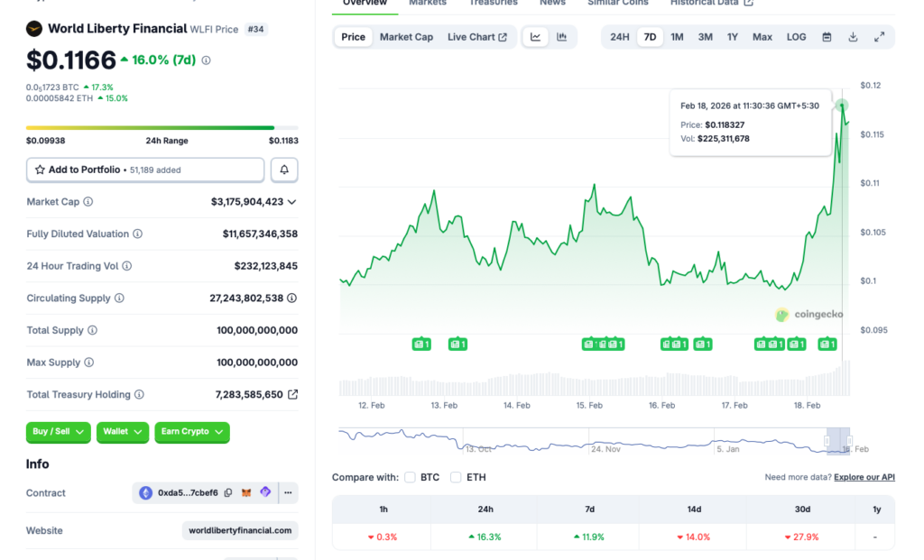This screenshot has height=560, width=924.
Task: Click the Add to Portfolio button
Action: (145, 170)
